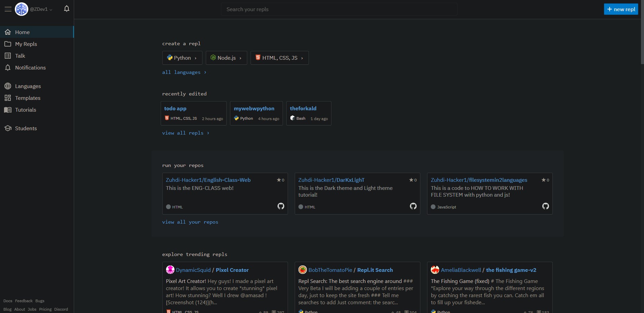Open Notifications page from sidebar
Screen dimensions: 644x313
tap(37, 67)
